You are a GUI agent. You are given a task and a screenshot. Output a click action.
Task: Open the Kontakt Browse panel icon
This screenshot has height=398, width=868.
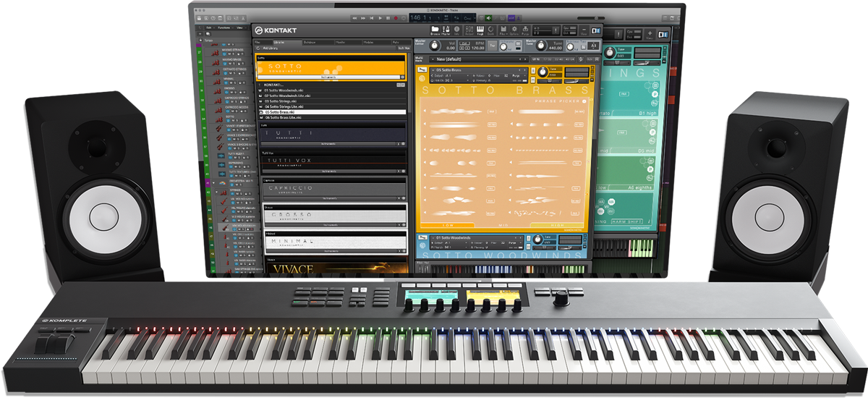[x=435, y=29]
